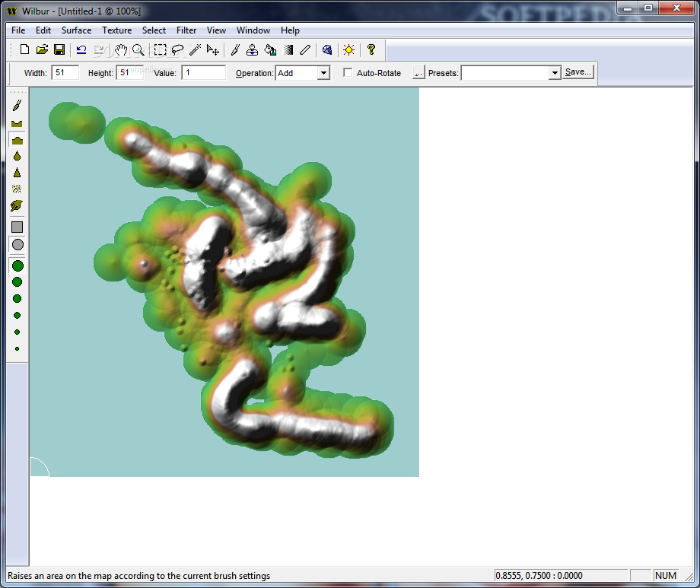Expand the Presets dropdown list
This screenshot has height=588, width=700.
coord(555,73)
